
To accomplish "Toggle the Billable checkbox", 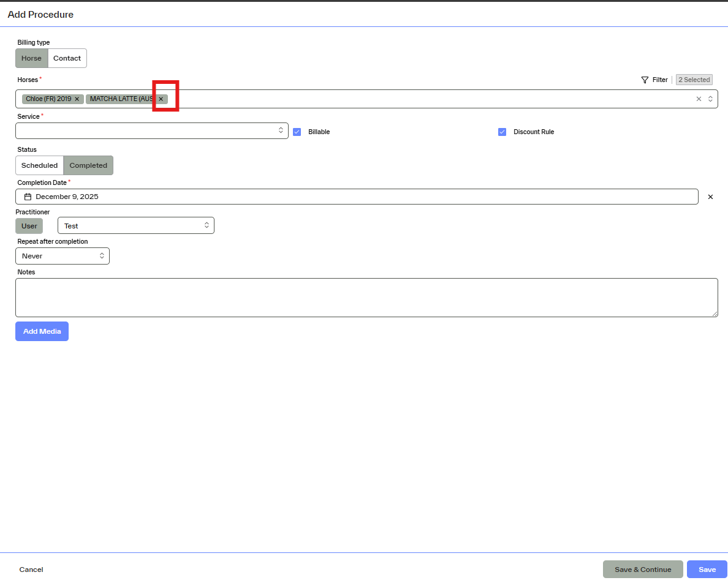I will (297, 132).
